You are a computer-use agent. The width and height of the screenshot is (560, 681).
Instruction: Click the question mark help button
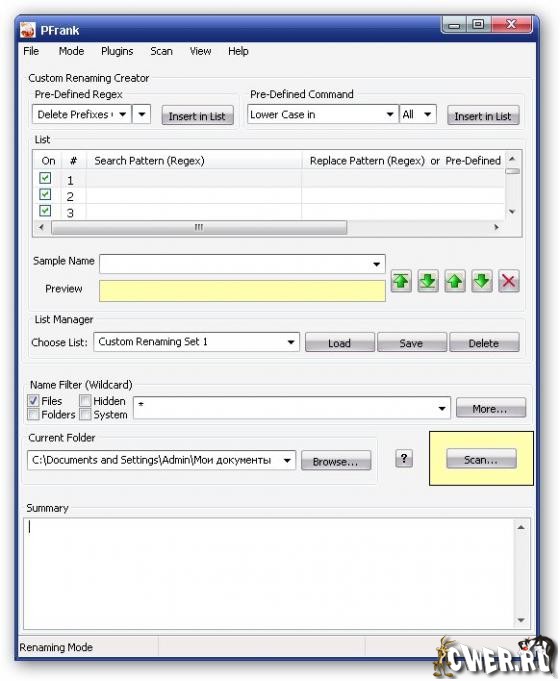(404, 459)
